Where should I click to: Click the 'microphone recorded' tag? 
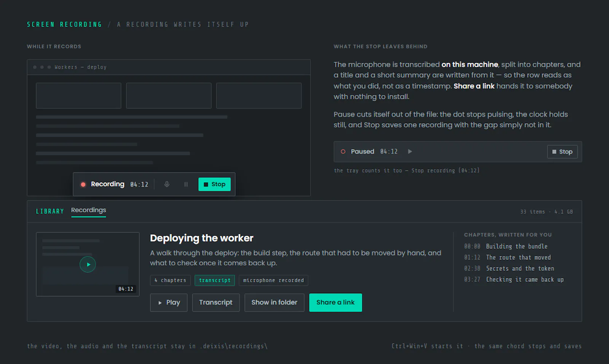coord(274,280)
